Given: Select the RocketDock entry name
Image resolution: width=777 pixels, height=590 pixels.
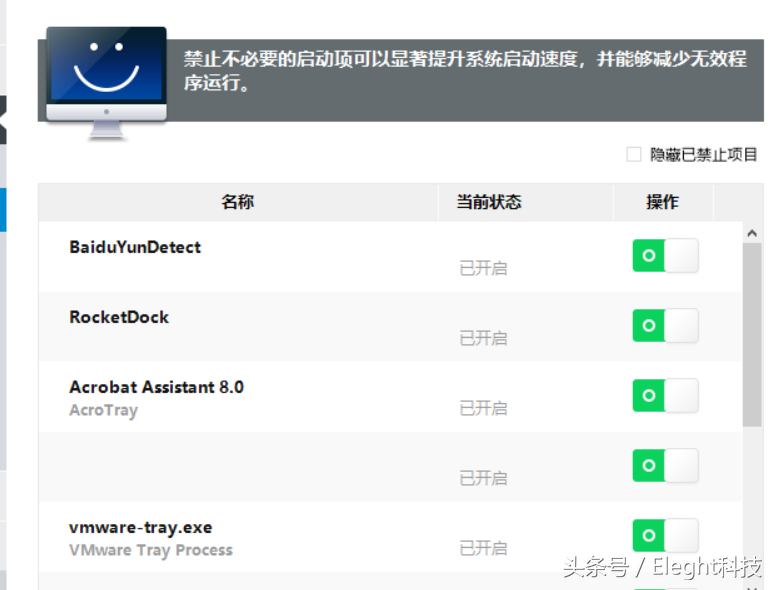Looking at the screenshot, I should (119, 317).
